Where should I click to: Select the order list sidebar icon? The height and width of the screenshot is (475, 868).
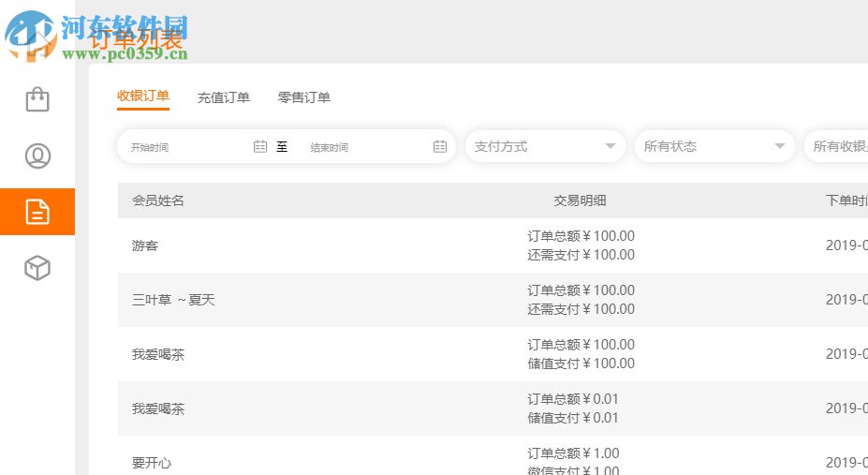point(37,212)
